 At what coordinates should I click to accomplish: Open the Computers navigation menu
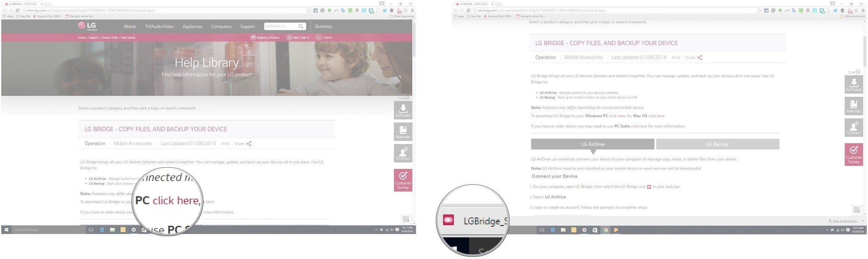click(x=221, y=27)
